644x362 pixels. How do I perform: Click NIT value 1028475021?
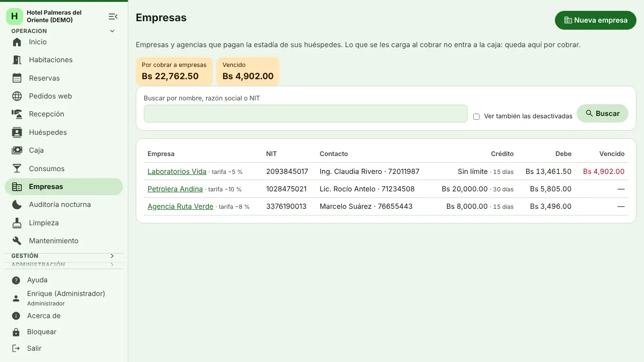286,189
